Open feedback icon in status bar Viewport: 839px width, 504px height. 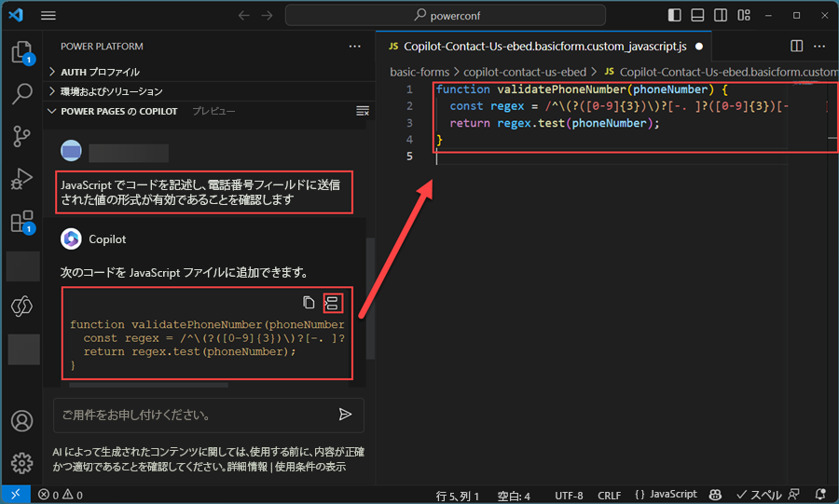(794, 495)
